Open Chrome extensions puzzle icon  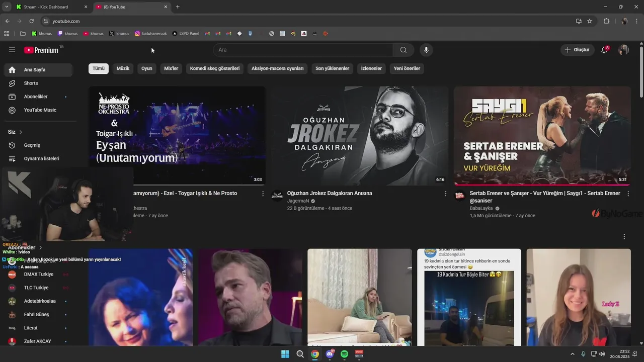606,21
